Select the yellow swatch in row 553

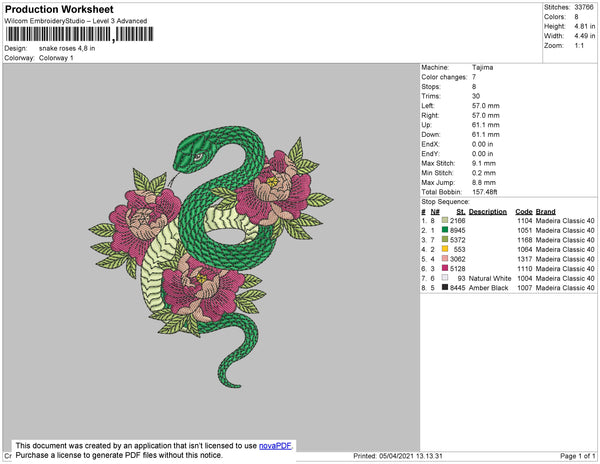pos(445,249)
